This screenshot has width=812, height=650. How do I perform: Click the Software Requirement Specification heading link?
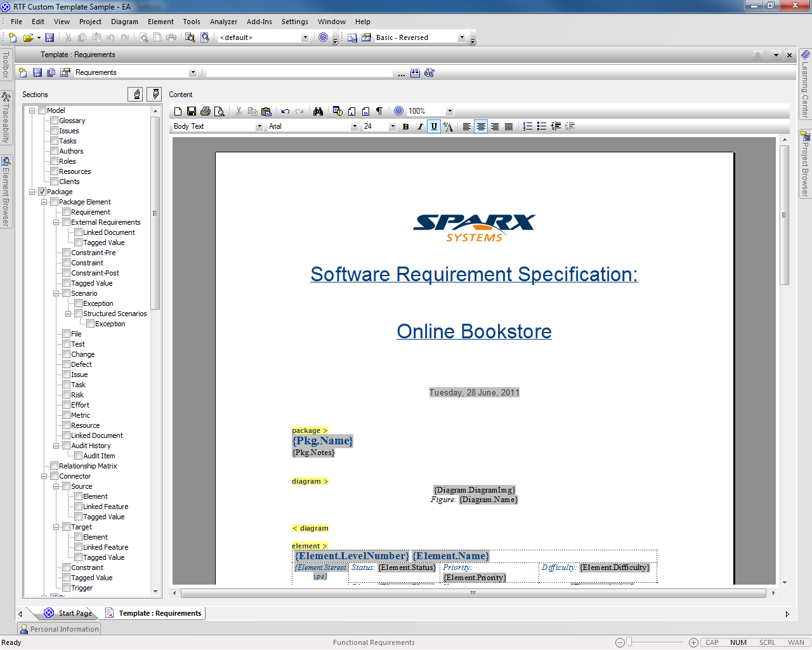pos(474,274)
